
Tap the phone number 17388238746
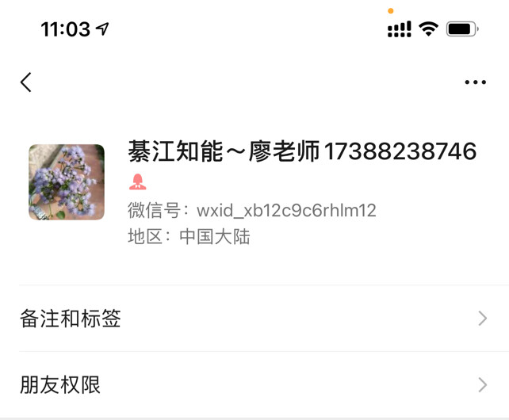point(400,151)
